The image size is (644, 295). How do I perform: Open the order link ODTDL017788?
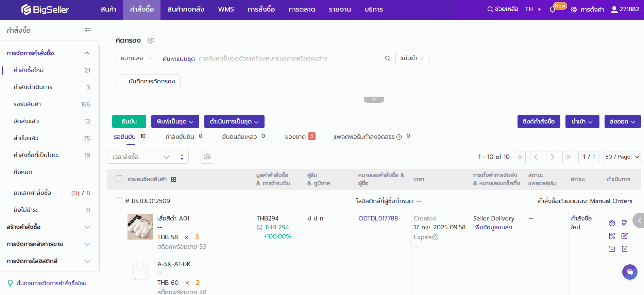(x=378, y=218)
